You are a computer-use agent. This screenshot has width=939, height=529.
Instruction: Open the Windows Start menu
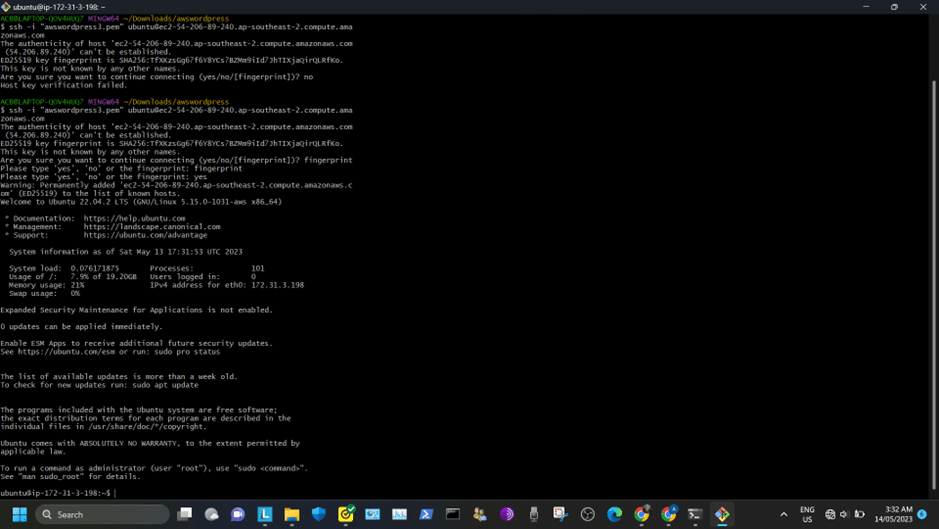click(x=20, y=514)
